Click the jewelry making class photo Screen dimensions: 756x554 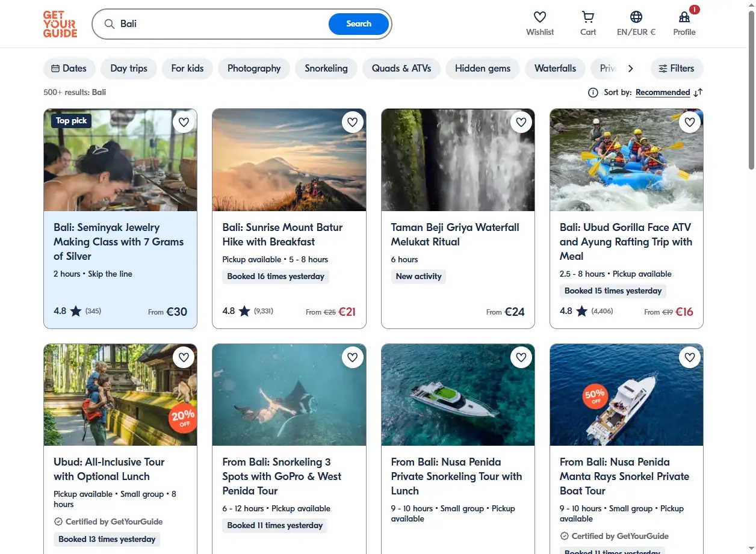click(120, 160)
